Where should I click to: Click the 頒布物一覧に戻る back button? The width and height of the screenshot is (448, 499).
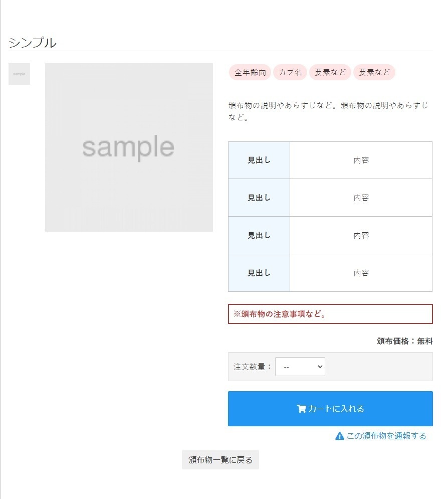(x=220, y=459)
